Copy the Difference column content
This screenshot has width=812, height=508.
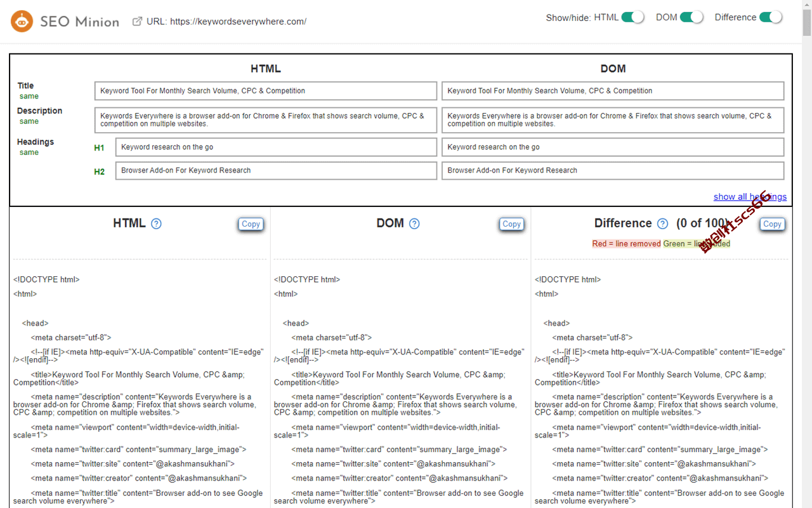coord(772,224)
